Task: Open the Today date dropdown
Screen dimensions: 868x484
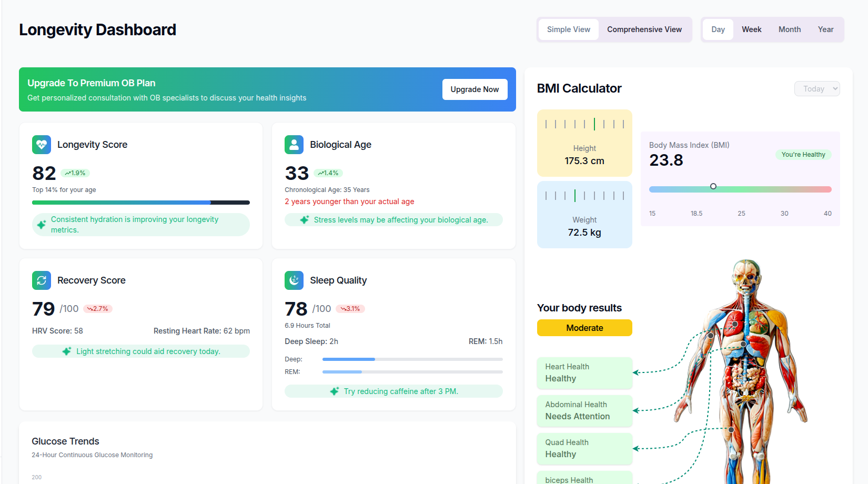Action: tap(817, 88)
